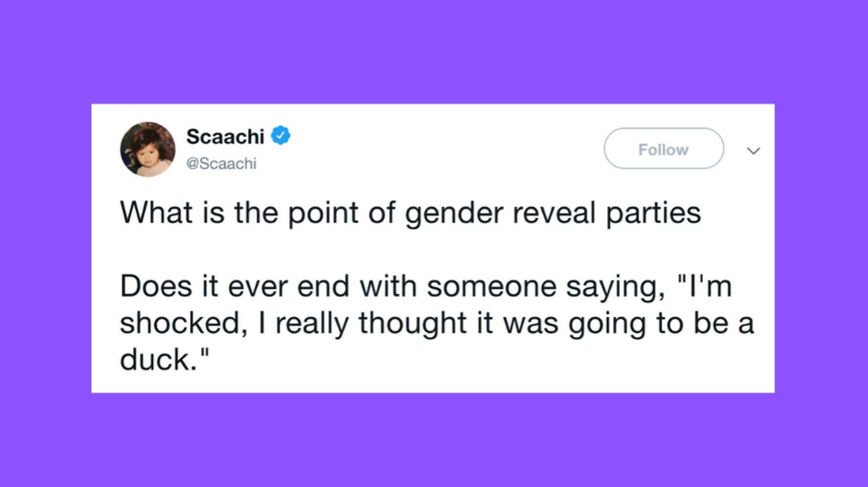
Task: Click the word "parties" in the tweet
Action: pyautogui.click(x=653, y=214)
